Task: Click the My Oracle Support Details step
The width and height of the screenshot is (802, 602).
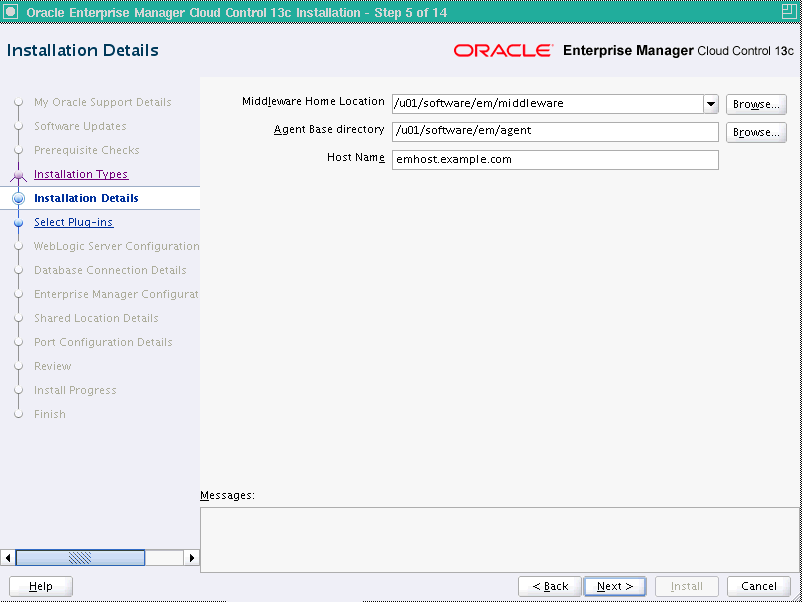Action: click(x=102, y=102)
